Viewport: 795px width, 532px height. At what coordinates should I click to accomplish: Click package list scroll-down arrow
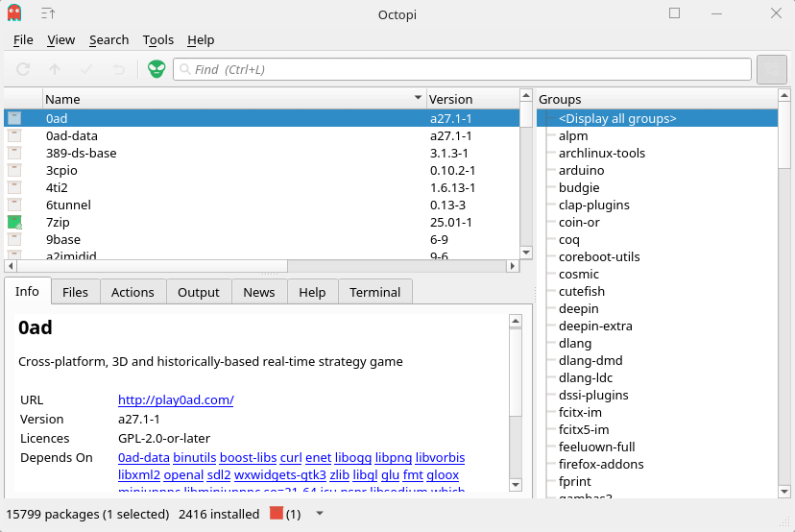click(x=526, y=253)
